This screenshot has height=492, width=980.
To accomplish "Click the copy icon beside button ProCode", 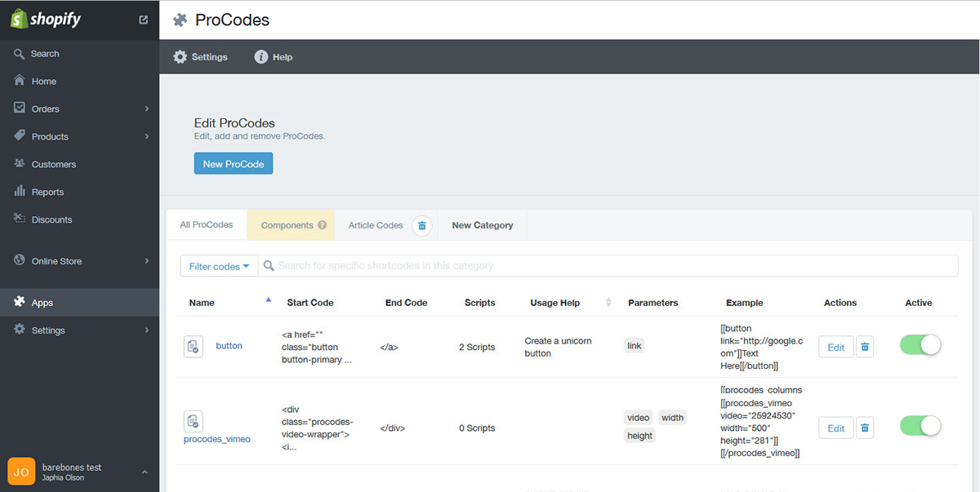I will (193, 346).
